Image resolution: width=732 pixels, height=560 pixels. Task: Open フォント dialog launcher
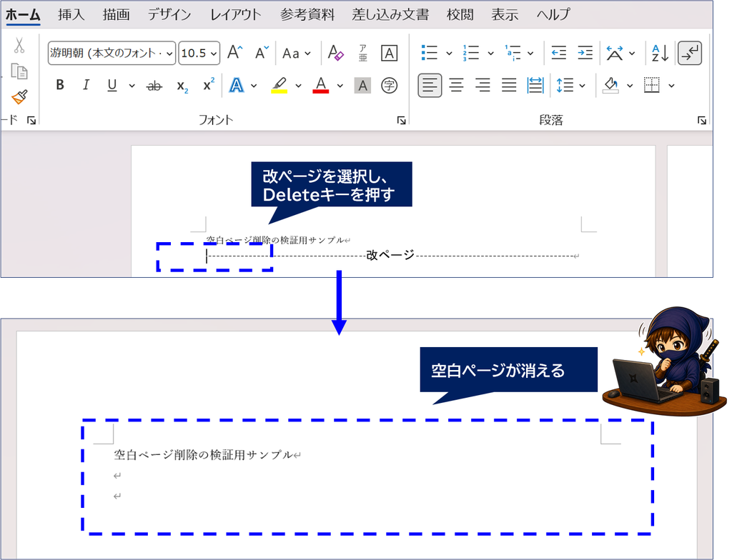point(401,121)
